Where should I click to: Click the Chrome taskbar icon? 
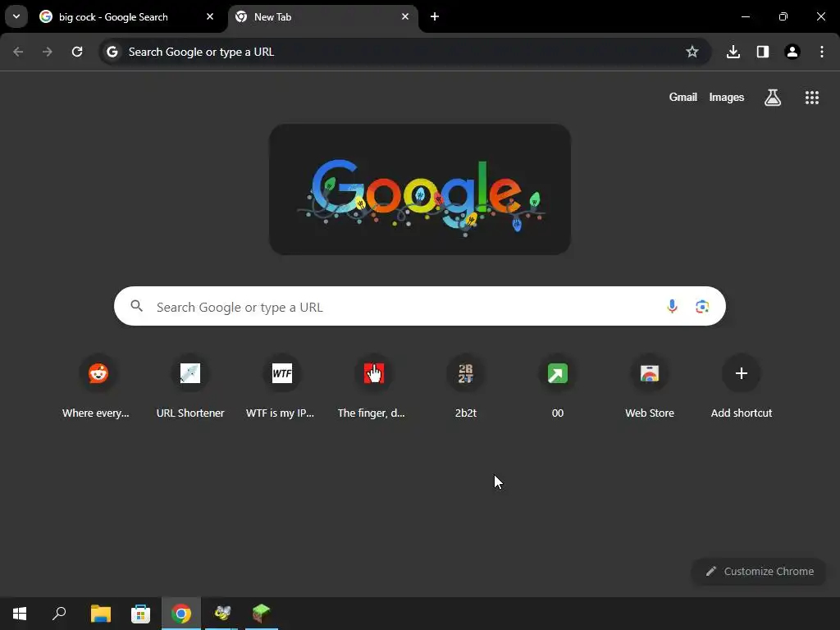[x=181, y=614]
